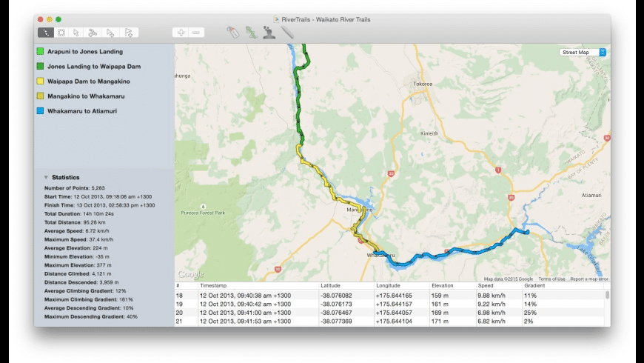Sort table by Longitude column header
Image resolution: width=644 pixels, height=363 pixels.
pyautogui.click(x=402, y=285)
